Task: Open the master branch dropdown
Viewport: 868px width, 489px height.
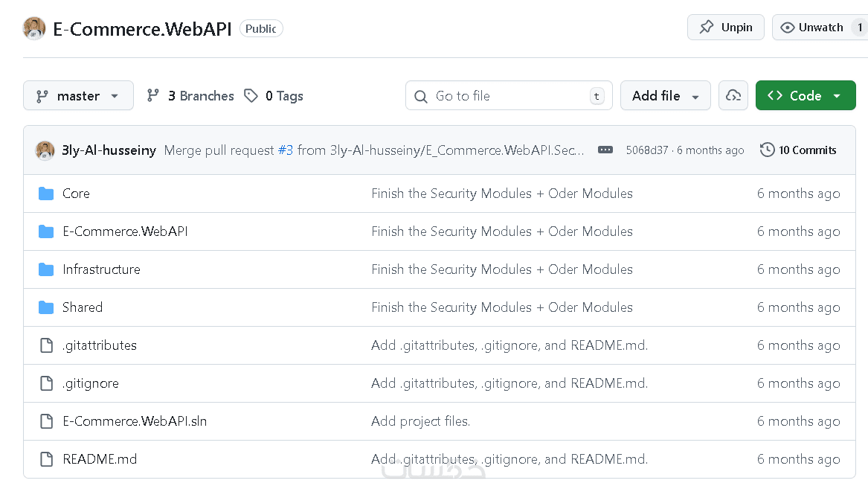Action: pyautogui.click(x=78, y=96)
